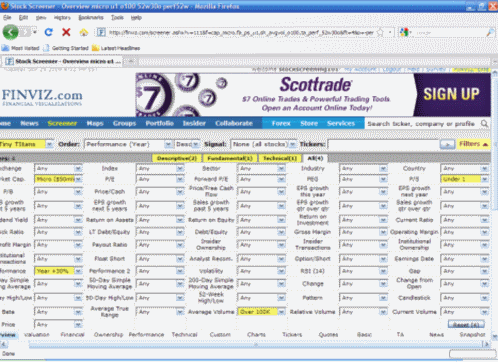The image size is (498, 362).
Task: Stop loading with the red X icon
Action: (x=66, y=32)
